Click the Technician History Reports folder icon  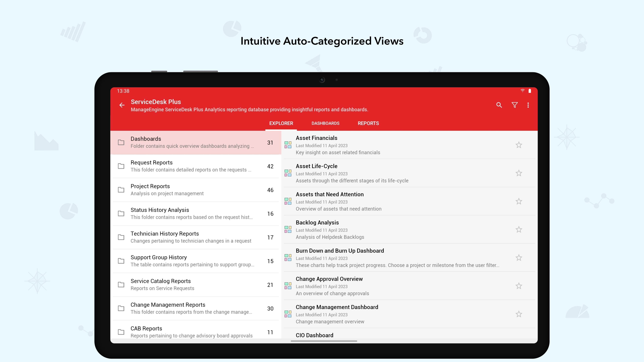pos(121,237)
